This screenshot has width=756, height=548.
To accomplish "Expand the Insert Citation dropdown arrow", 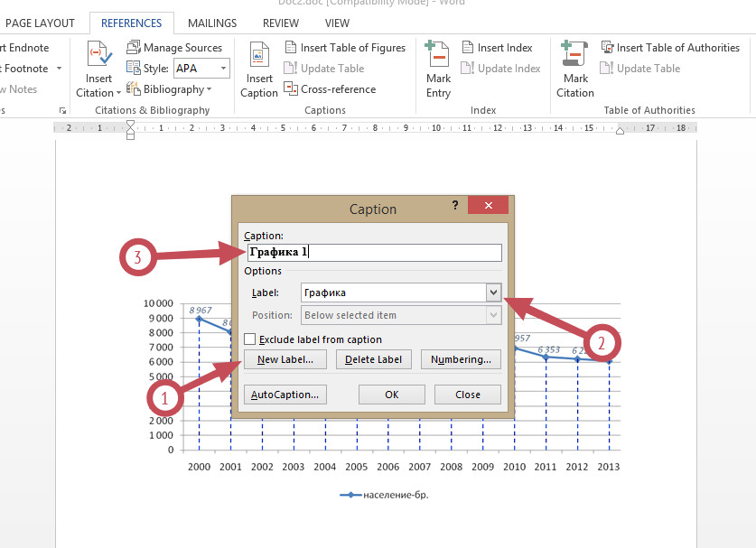I will click(118, 93).
